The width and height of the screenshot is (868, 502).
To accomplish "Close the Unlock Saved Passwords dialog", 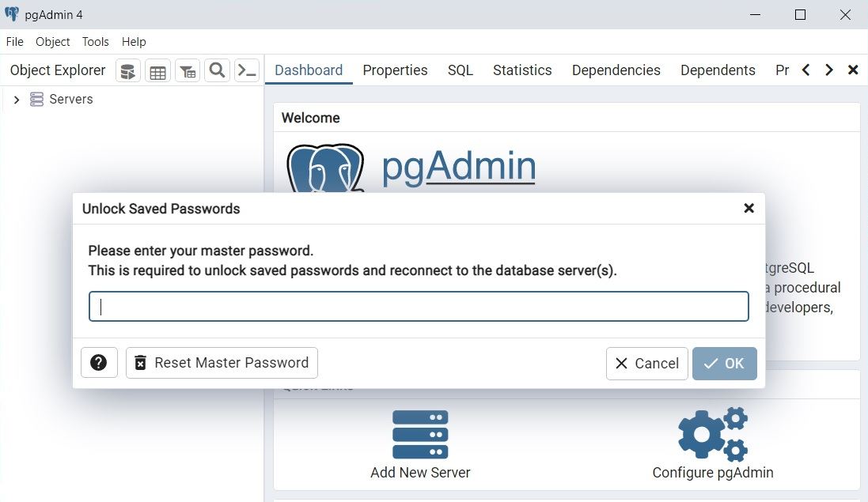I will [x=749, y=209].
